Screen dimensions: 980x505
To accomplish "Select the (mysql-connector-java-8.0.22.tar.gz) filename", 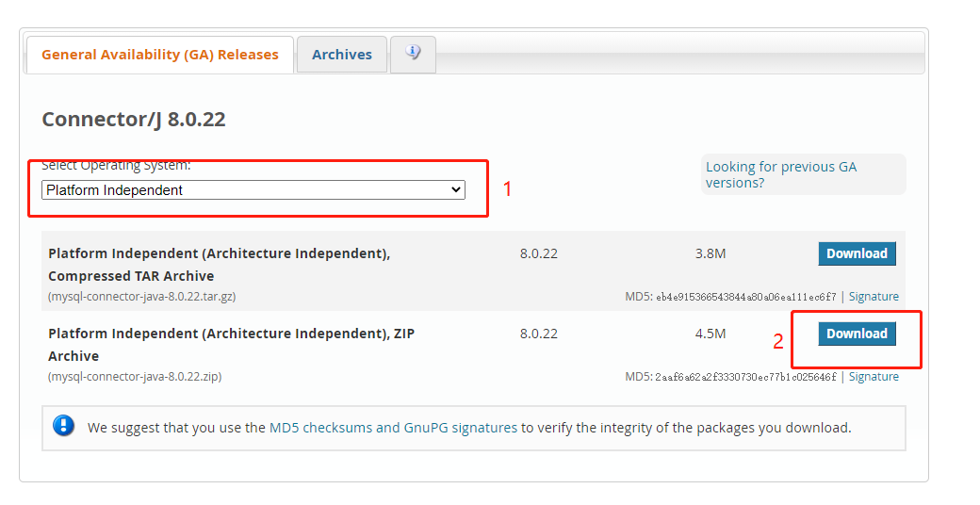I will [142, 297].
